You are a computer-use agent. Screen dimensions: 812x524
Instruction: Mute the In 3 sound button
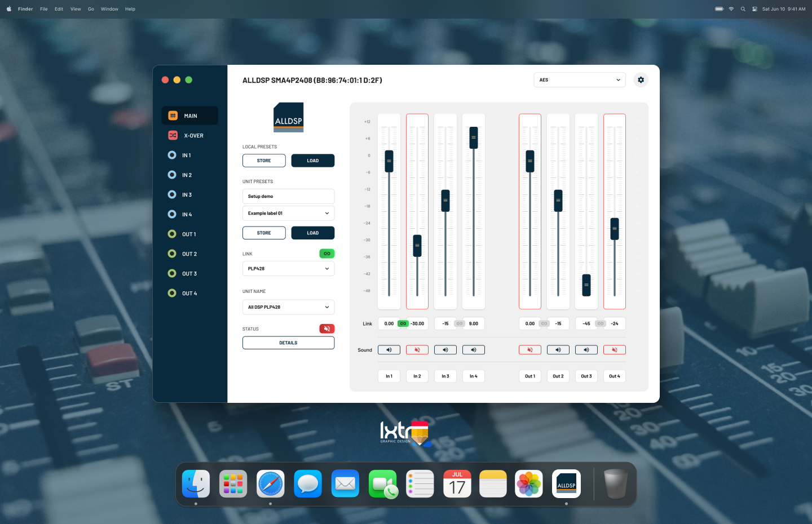coord(445,350)
